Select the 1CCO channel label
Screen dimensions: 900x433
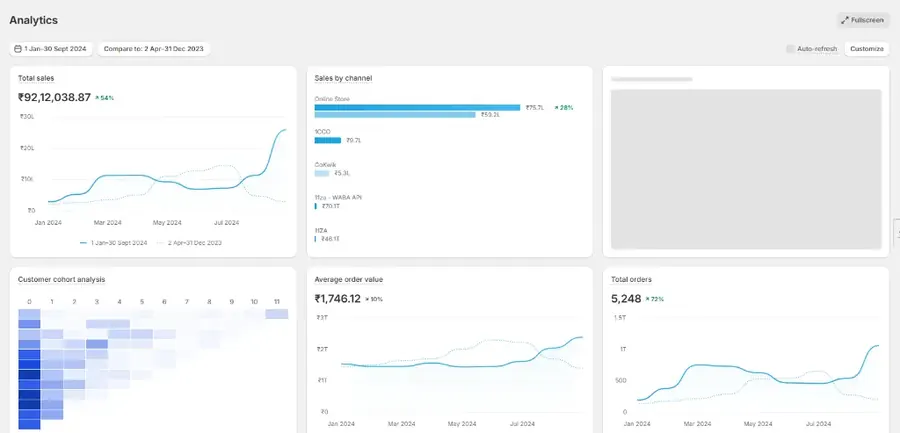pos(323,132)
